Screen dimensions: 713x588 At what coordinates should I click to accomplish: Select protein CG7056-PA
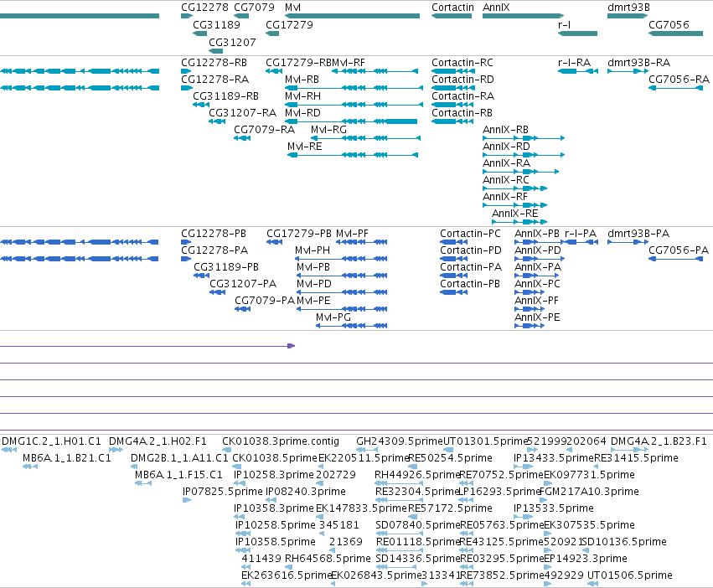coord(675,259)
